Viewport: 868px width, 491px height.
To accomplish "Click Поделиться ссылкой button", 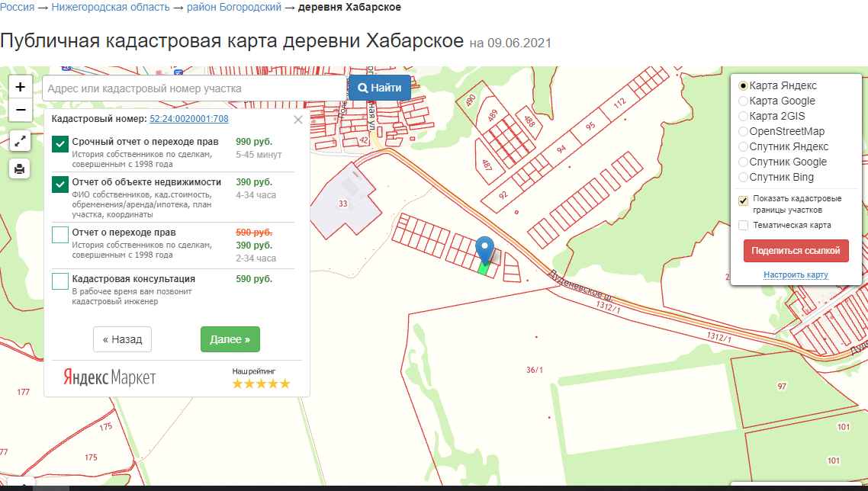I will pyautogui.click(x=796, y=251).
